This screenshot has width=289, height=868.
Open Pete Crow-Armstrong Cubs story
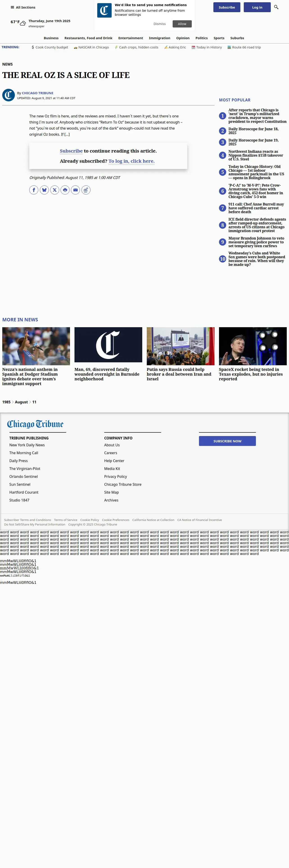click(256, 191)
